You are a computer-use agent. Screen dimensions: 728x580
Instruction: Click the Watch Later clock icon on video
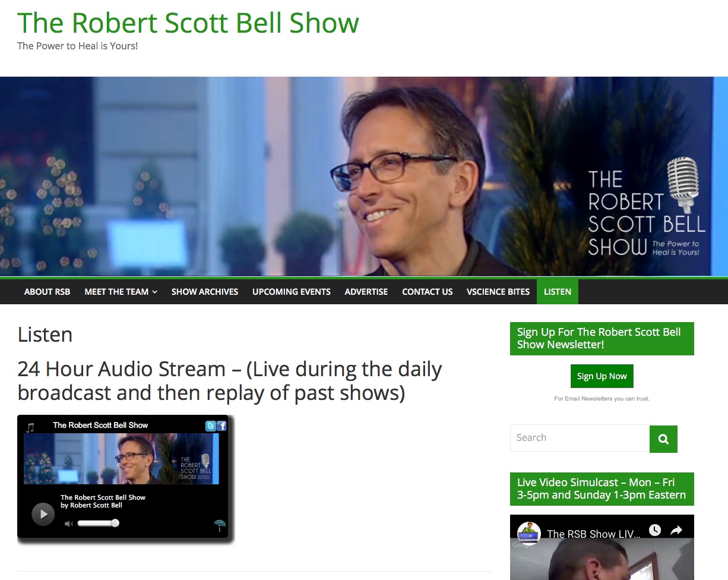(655, 529)
